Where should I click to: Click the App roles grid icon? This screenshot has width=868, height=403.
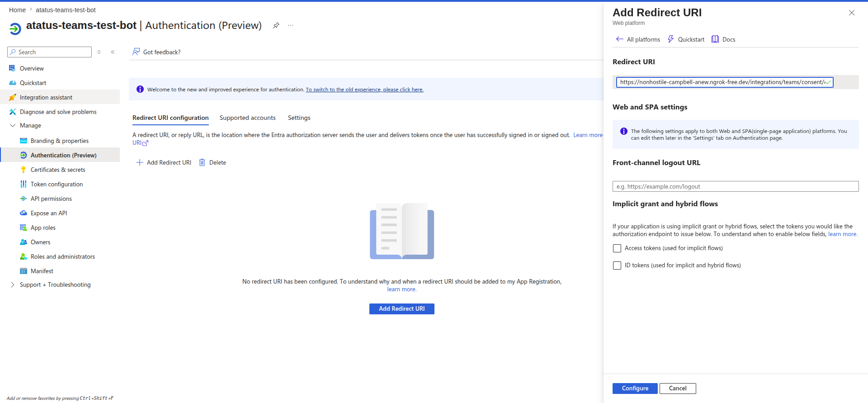tap(24, 228)
